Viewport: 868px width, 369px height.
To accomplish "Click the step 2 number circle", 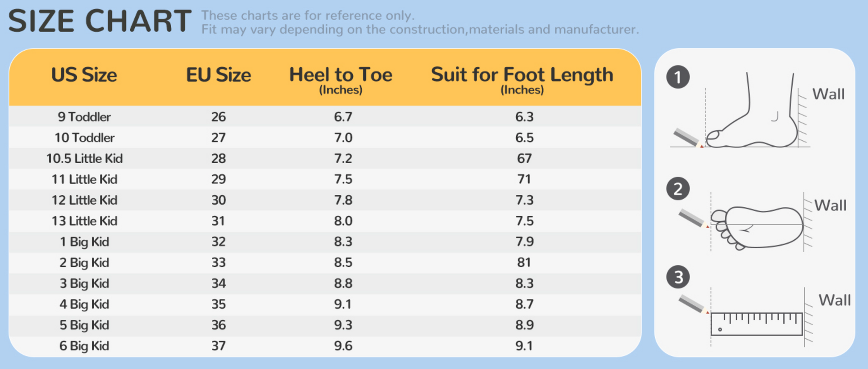I will tap(678, 189).
